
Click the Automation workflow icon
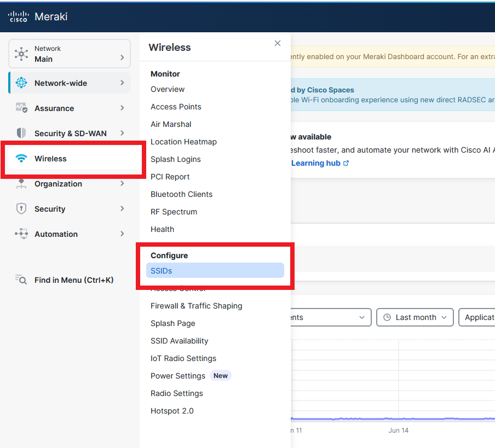(21, 234)
